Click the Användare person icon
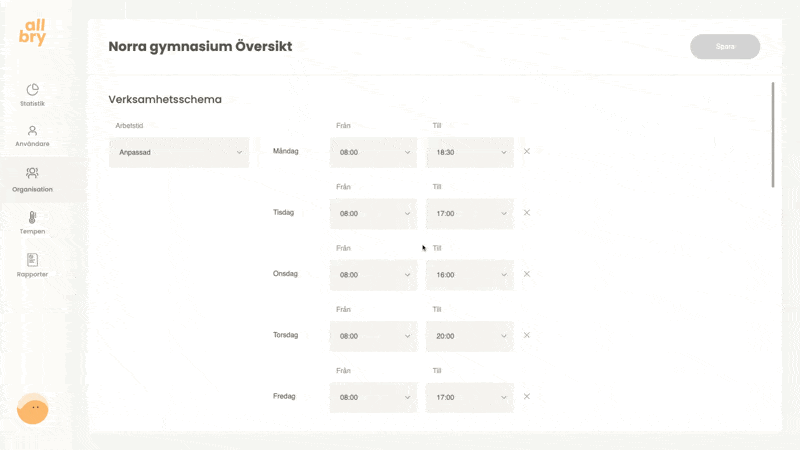Image resolution: width=800 pixels, height=450 pixels. [x=32, y=131]
